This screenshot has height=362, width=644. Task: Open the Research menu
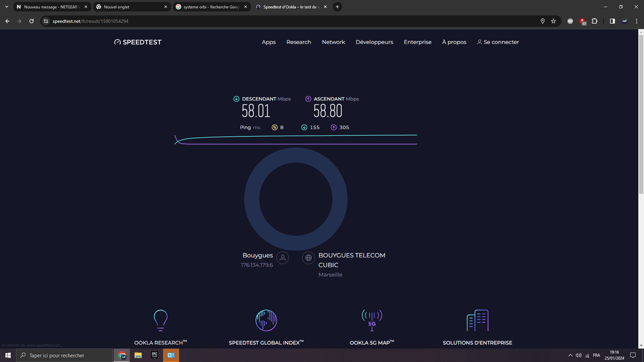(x=298, y=42)
